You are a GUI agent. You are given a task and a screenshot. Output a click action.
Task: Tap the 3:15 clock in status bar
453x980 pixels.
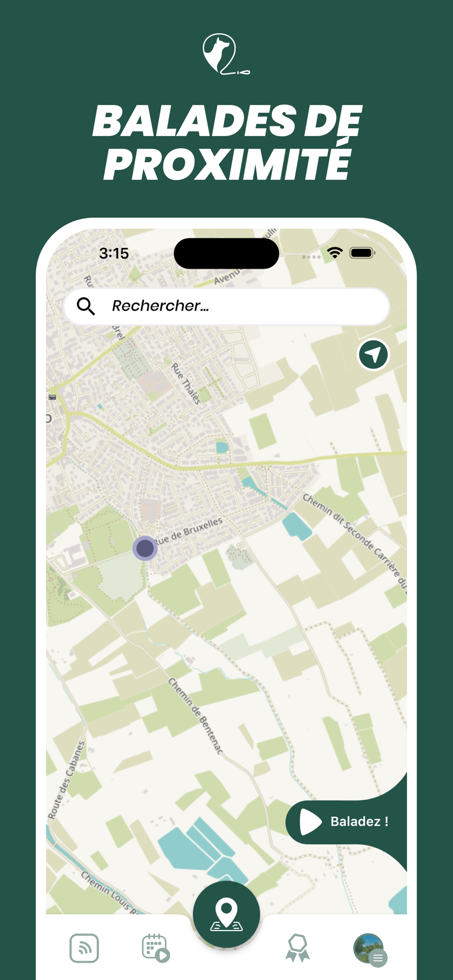[x=114, y=253]
